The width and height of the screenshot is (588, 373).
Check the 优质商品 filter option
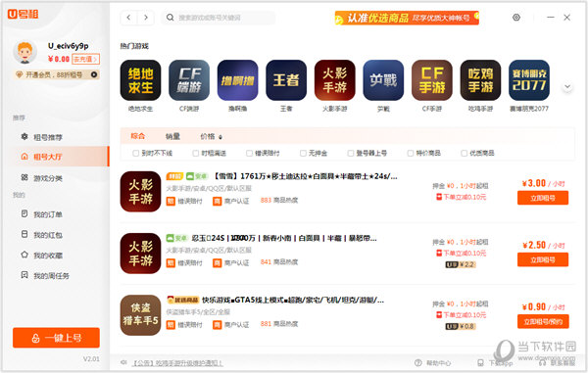pos(464,153)
